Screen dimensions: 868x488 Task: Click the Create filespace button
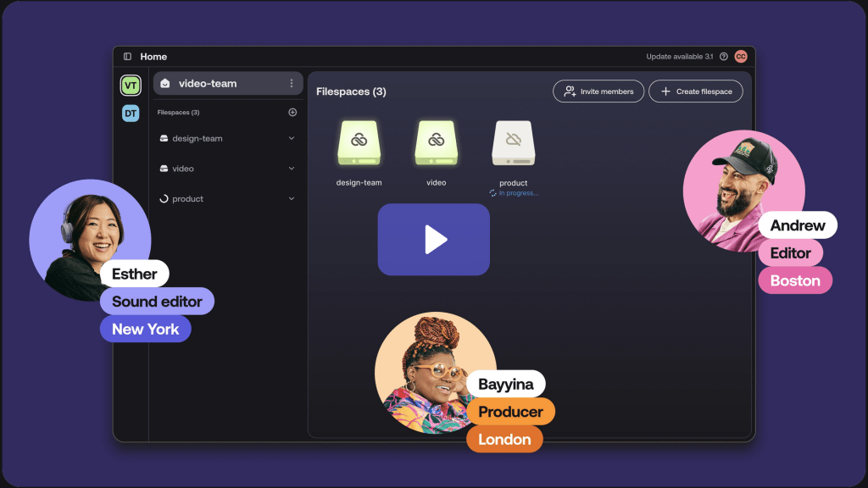click(696, 91)
